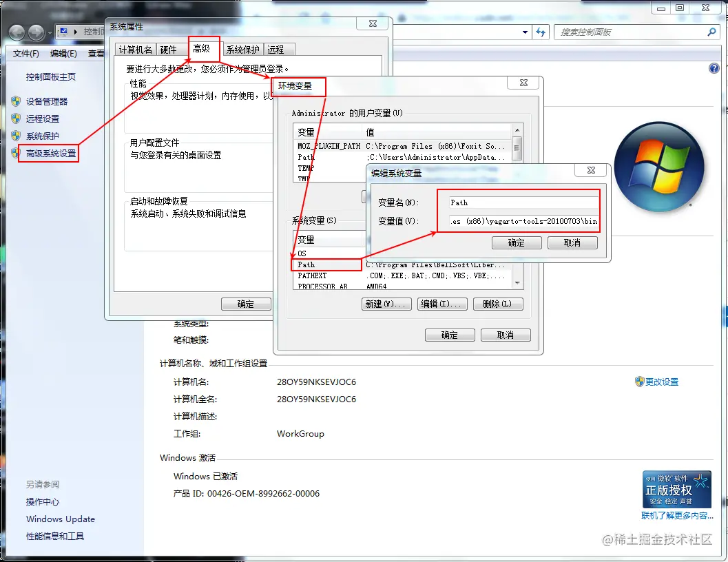The image size is (728, 562).
Task: Click the refresh button next to address bar
Action: (x=541, y=32)
